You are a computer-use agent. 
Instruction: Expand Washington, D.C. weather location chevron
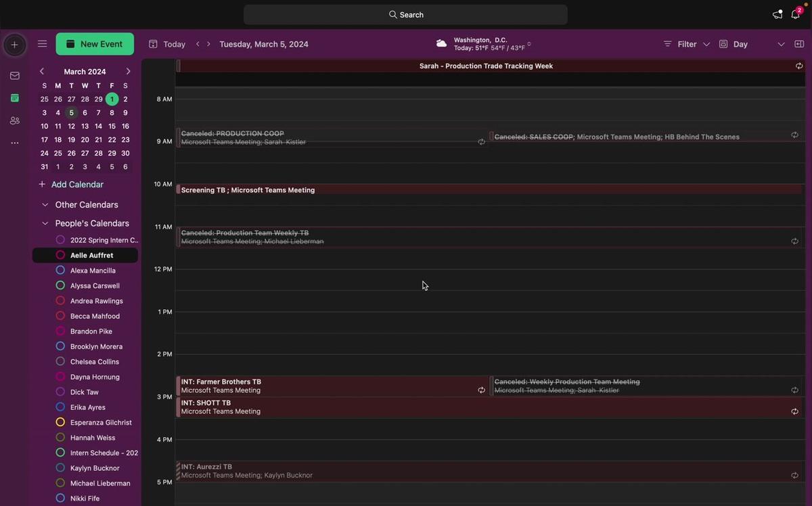(x=529, y=44)
